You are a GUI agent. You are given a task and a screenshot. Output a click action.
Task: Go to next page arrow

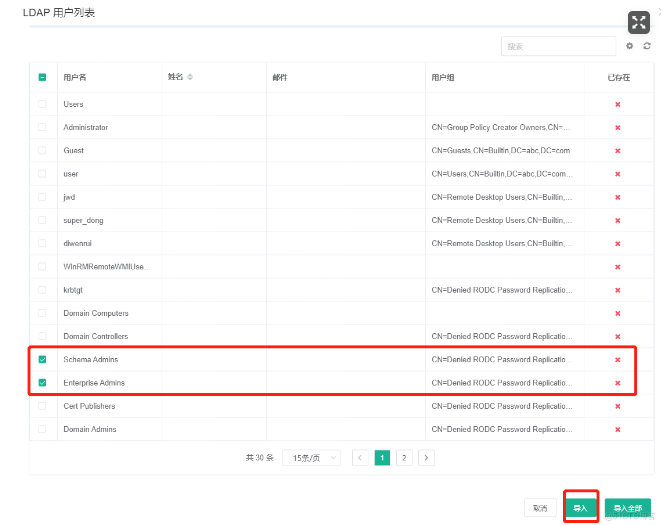coord(426,457)
